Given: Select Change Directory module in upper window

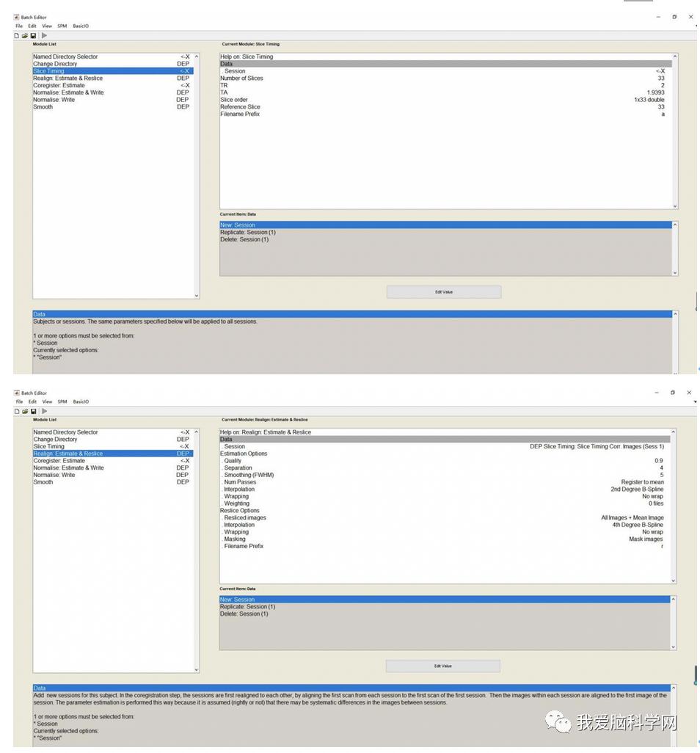Looking at the screenshot, I should [x=112, y=64].
